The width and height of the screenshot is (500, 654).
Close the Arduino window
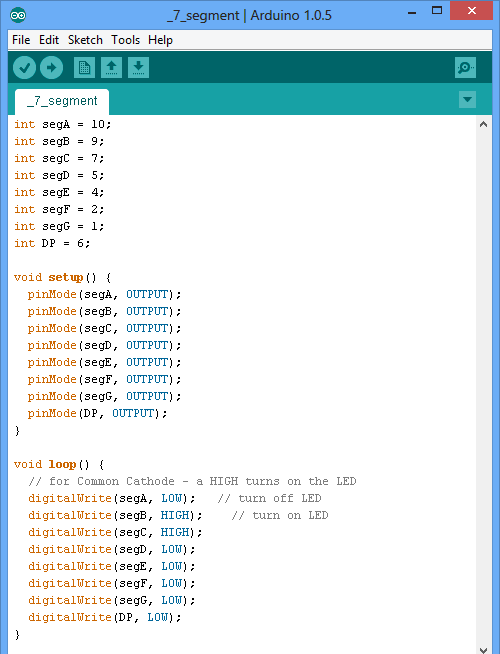pos(472,11)
